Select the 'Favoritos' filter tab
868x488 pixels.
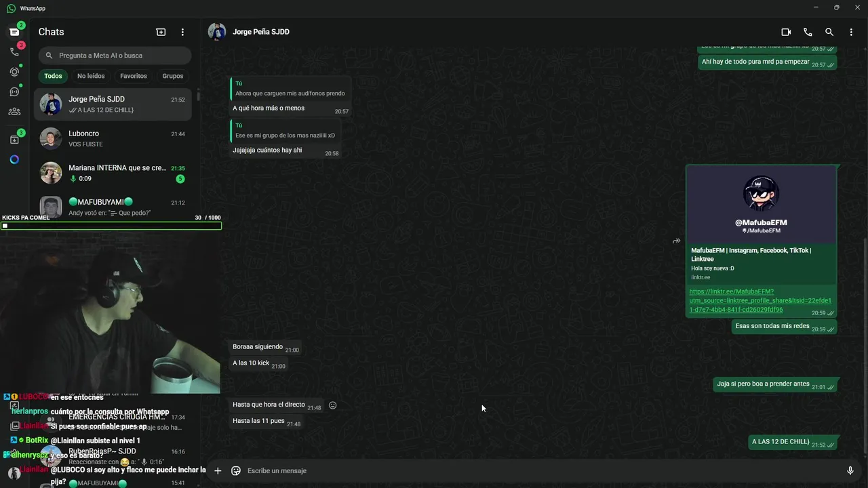[134, 76]
